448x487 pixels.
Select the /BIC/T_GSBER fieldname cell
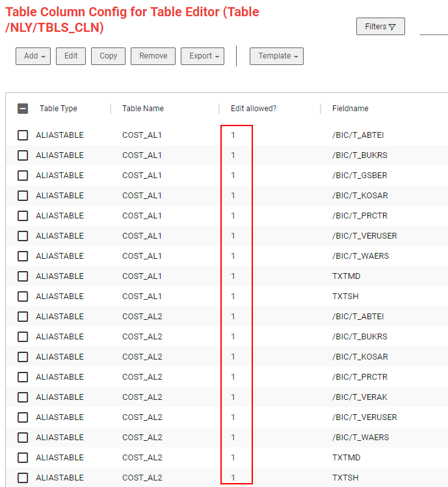[x=360, y=176]
